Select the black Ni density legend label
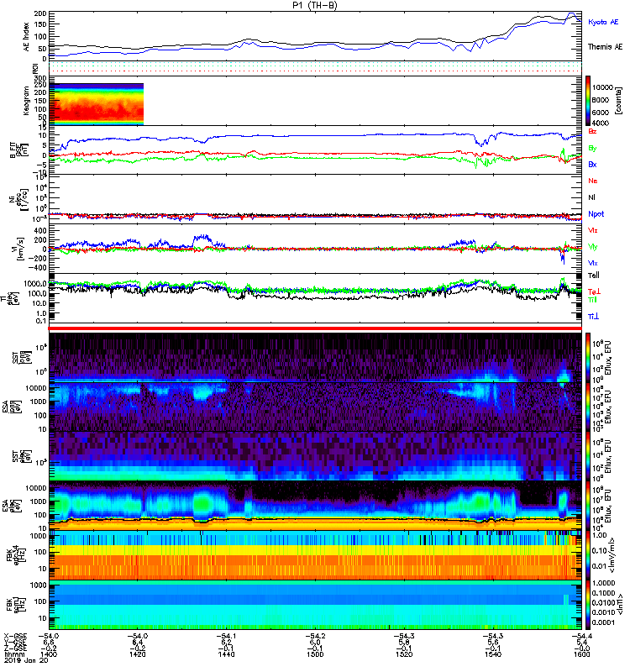 click(592, 197)
